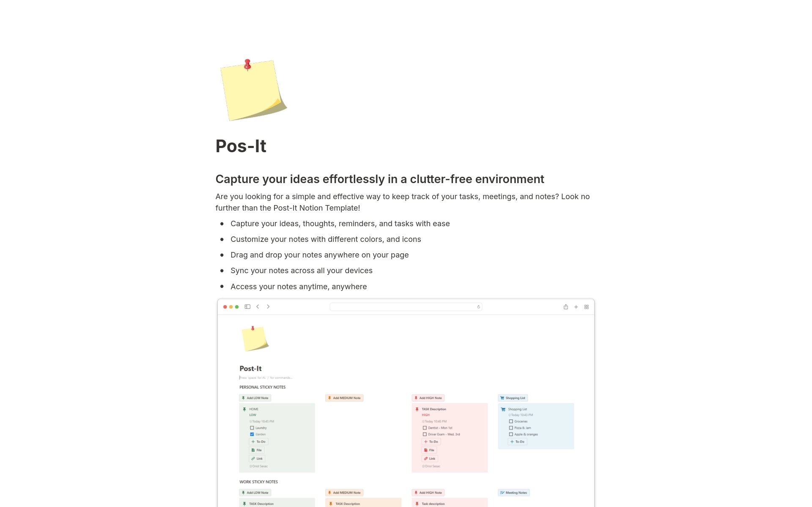This screenshot has height=507, width=812.
Task: Click the Meeting Notes icon
Action: [501, 493]
